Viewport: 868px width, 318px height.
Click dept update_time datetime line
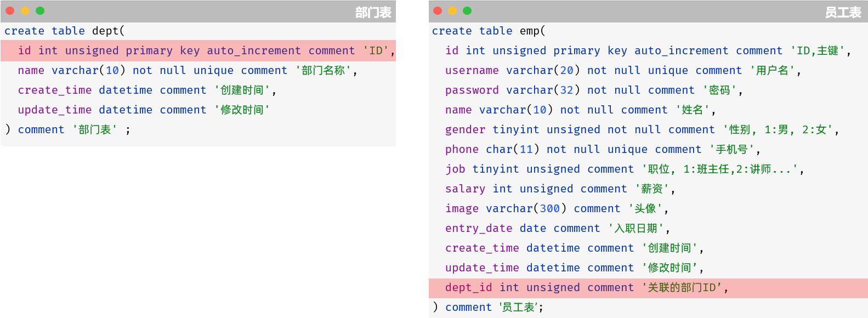point(144,110)
